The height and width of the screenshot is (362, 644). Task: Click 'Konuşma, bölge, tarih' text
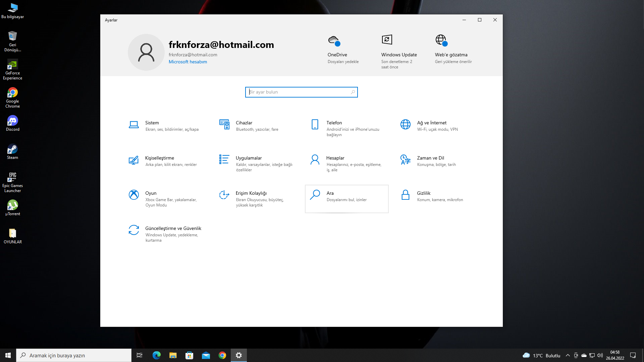click(x=436, y=165)
